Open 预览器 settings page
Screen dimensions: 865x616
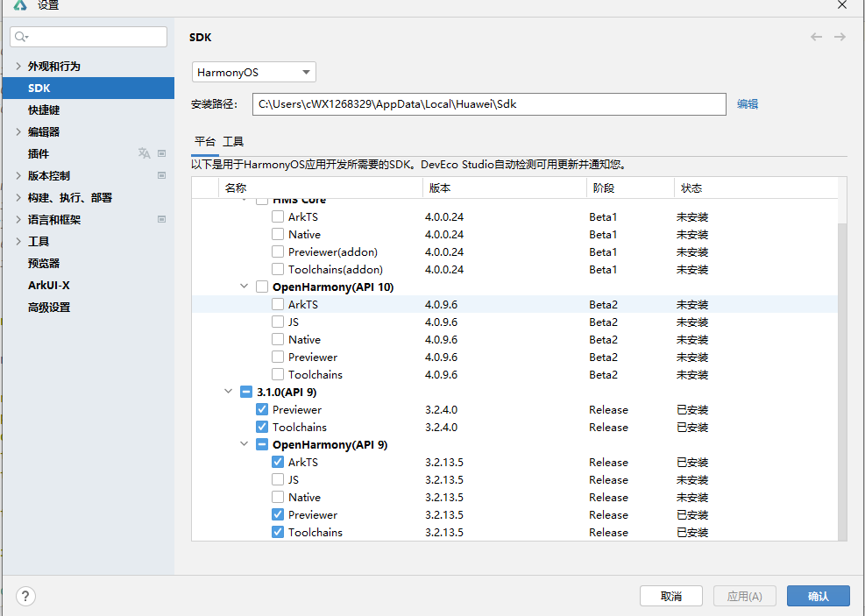click(44, 263)
